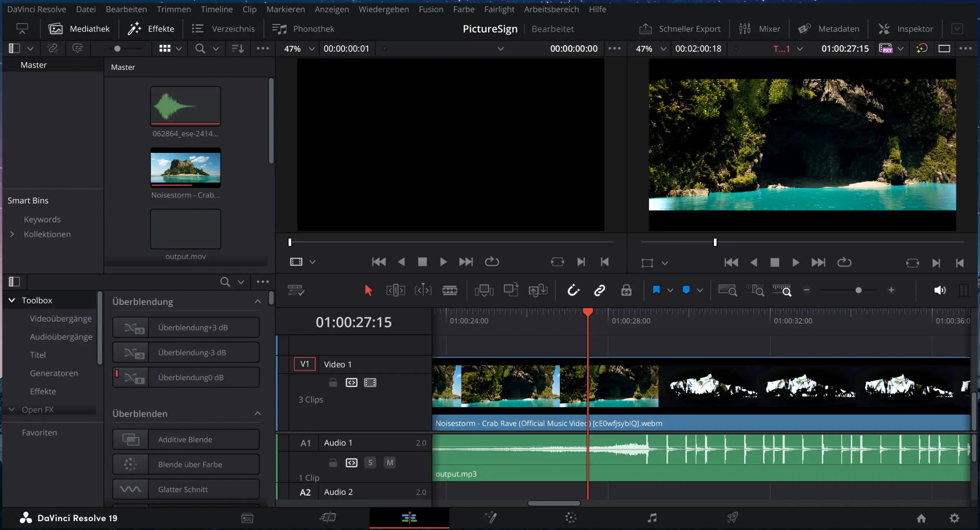Select the arrow Selection mode tool

click(368, 290)
